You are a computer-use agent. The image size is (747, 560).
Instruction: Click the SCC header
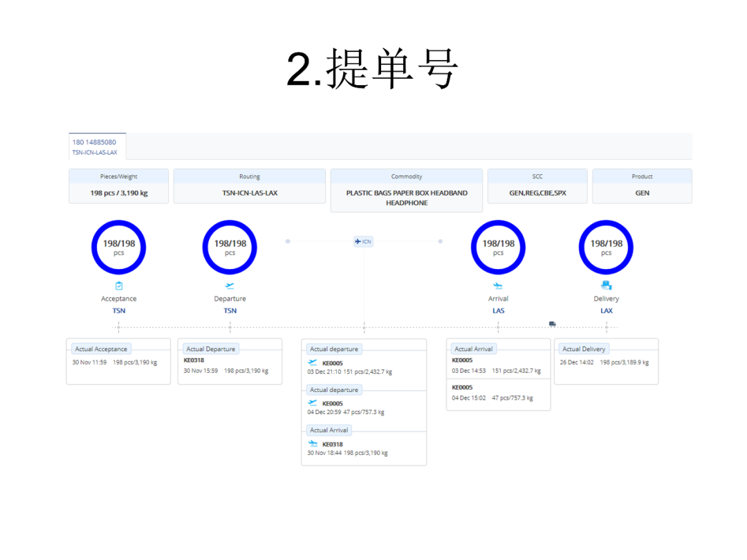(x=537, y=176)
